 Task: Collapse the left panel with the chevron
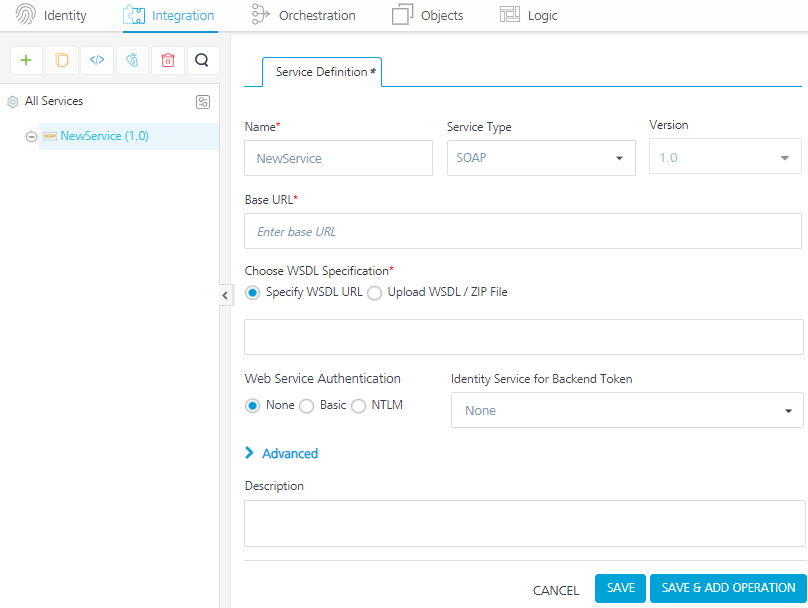point(226,295)
